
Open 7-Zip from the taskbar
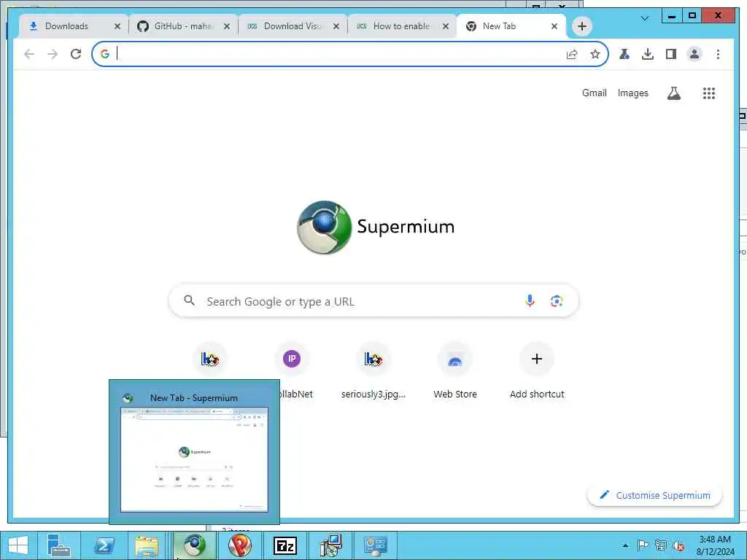(285, 545)
